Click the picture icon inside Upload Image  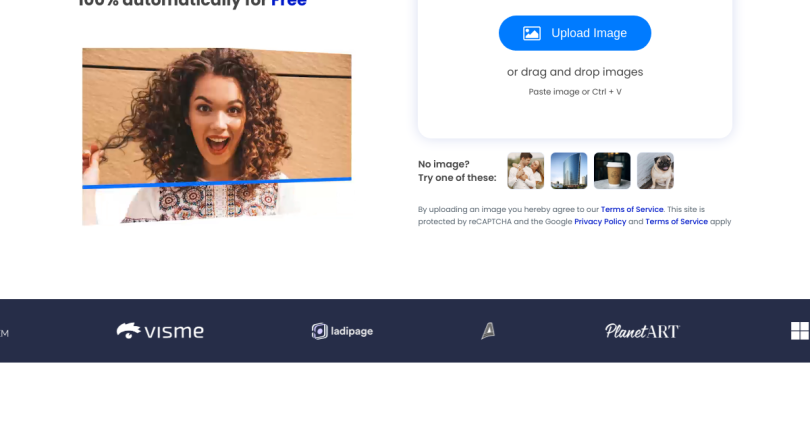pos(532,33)
